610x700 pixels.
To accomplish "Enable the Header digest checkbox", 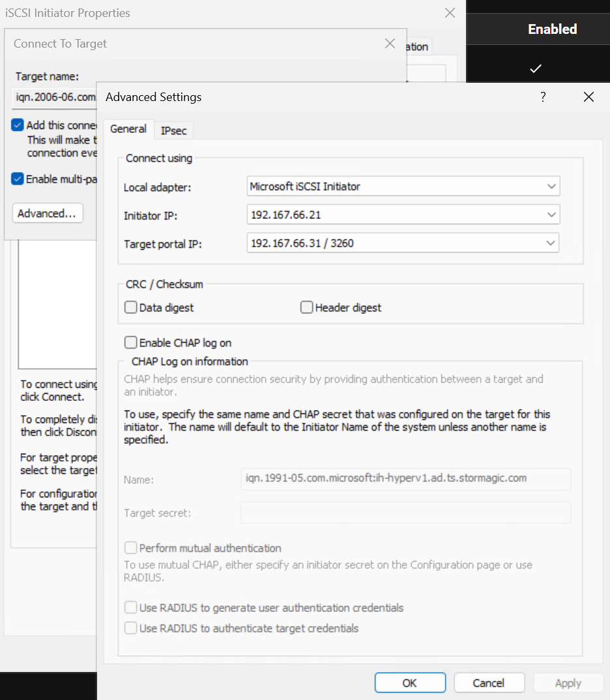I will pyautogui.click(x=306, y=307).
